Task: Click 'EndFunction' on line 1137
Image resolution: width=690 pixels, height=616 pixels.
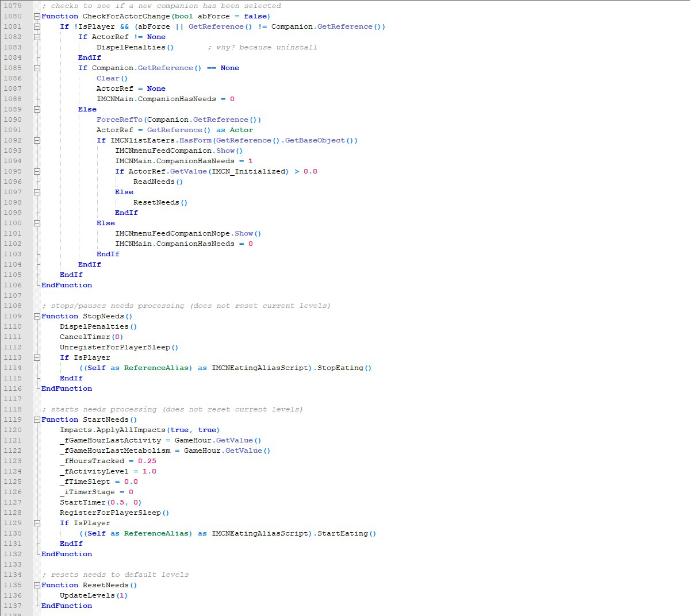Action: (67, 606)
